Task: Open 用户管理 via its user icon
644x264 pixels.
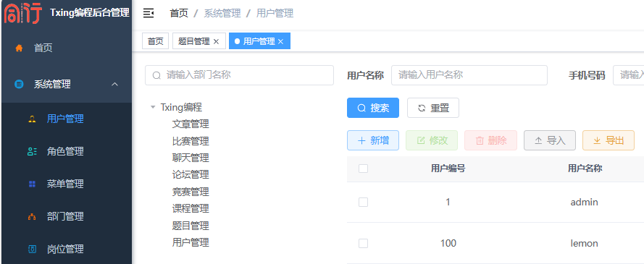Action: (32, 119)
